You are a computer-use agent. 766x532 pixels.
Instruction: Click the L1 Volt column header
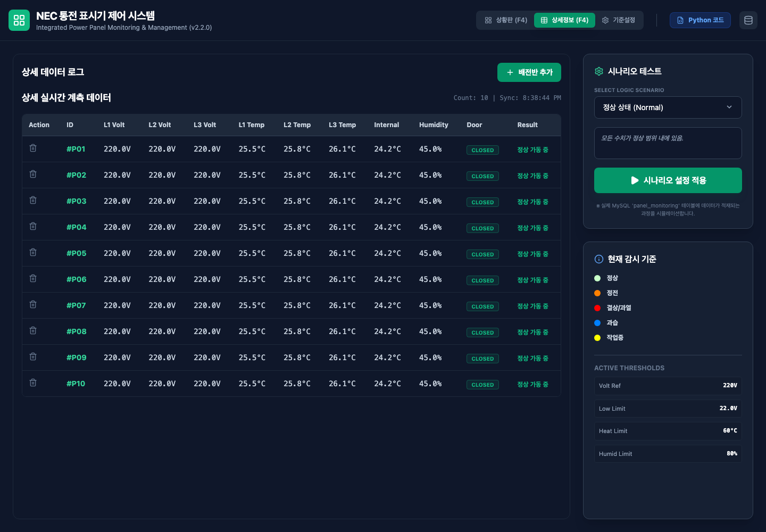[x=114, y=125]
